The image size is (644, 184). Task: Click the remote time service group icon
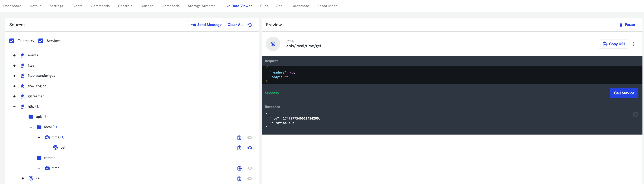(x=47, y=168)
